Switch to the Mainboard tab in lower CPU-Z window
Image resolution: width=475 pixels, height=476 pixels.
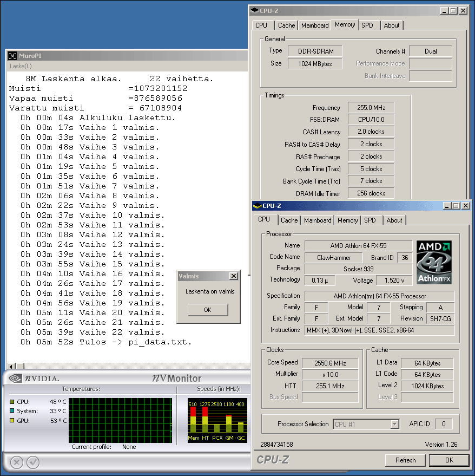tap(318, 220)
